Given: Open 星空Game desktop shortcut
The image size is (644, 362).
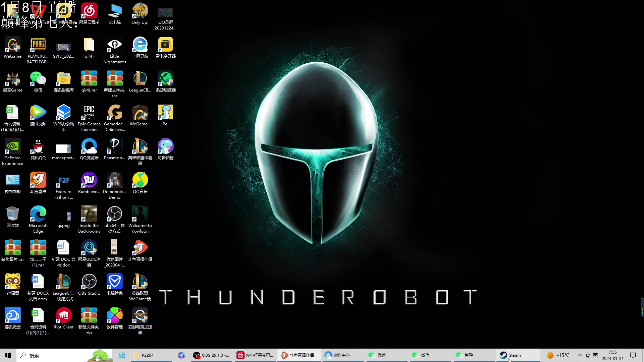Looking at the screenshot, I should tap(13, 82).
